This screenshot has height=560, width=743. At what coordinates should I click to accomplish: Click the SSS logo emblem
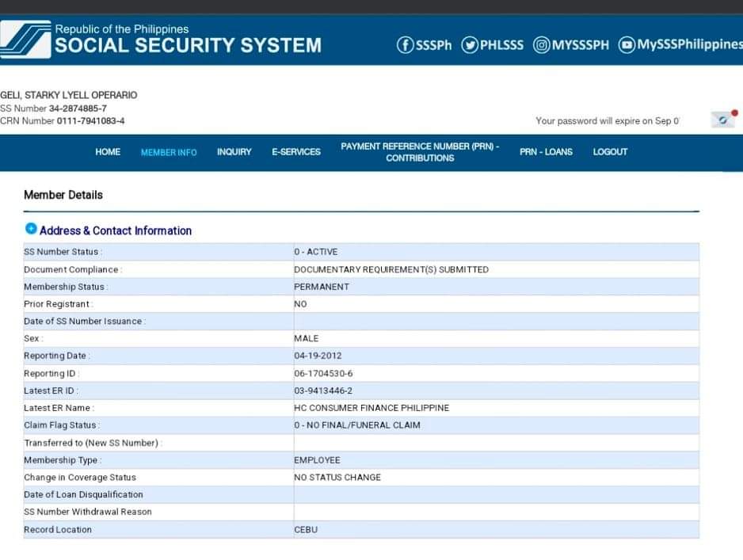click(25, 40)
